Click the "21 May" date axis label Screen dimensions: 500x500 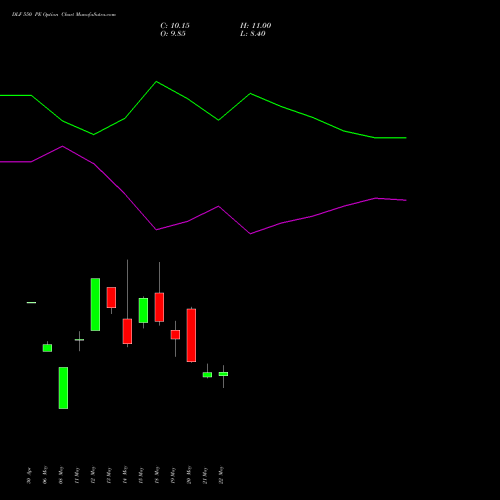click(205, 475)
